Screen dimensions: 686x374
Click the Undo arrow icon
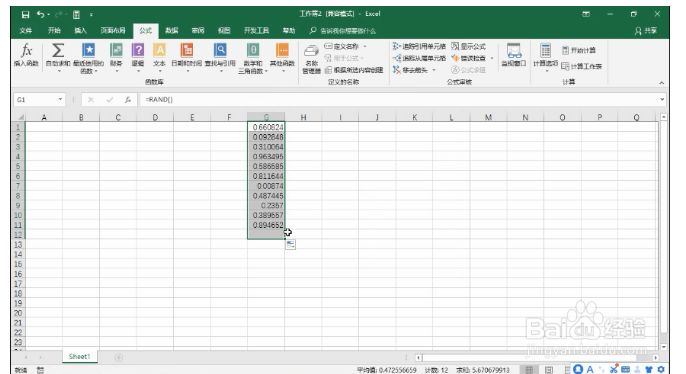(40, 14)
